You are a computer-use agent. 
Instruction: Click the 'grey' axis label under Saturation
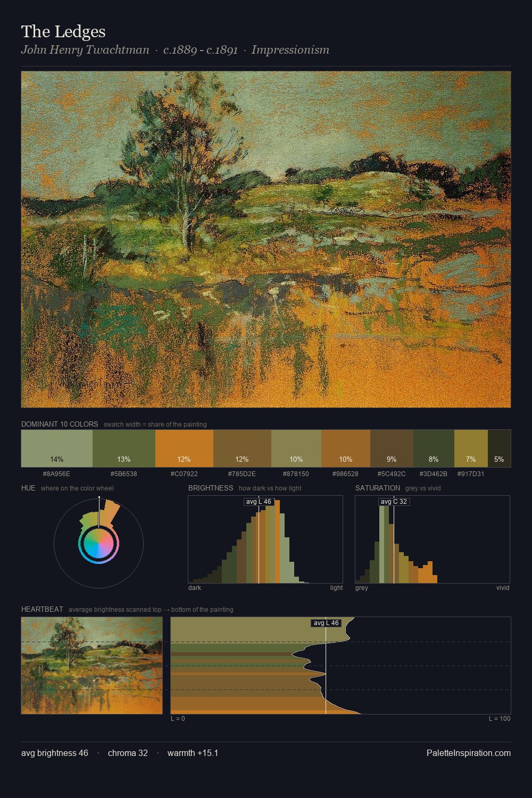click(362, 588)
